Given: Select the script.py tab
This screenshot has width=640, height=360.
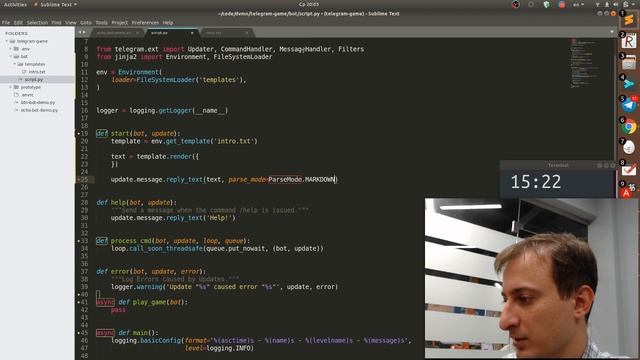Looking at the screenshot, I should [171, 33].
